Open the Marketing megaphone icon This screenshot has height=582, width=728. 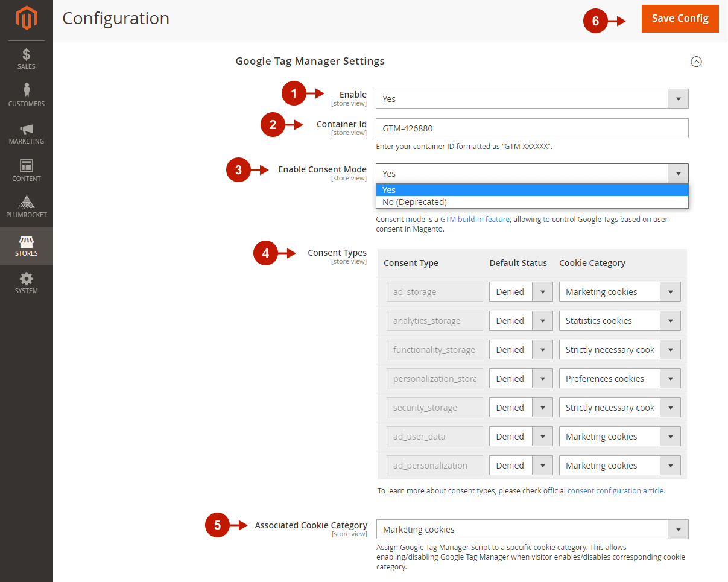(27, 133)
